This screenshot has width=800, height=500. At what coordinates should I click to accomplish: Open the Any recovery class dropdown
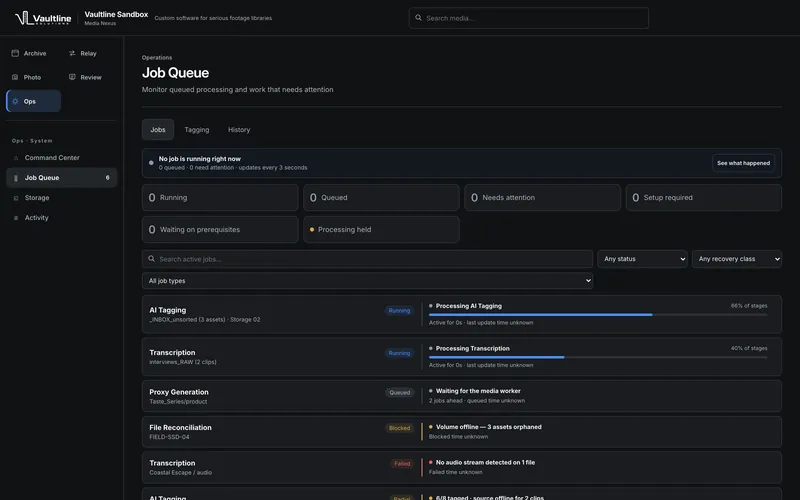pyautogui.click(x=737, y=259)
